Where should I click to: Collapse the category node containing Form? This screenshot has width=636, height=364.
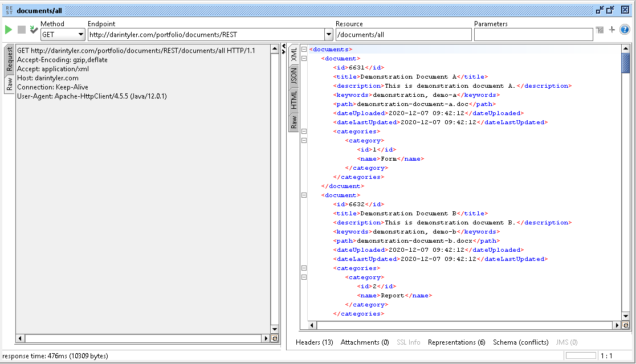304,141
